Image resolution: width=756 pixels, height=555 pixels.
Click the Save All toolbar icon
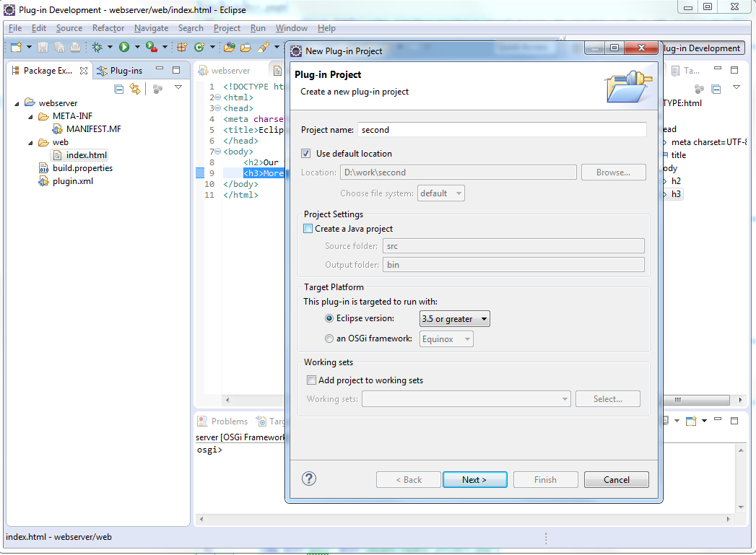point(59,47)
